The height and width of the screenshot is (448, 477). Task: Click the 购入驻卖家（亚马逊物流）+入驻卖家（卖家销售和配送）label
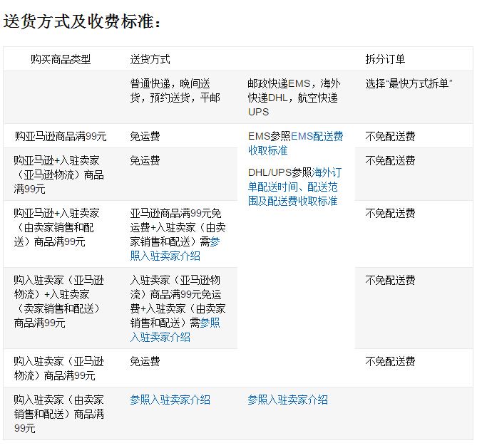[x=58, y=301]
